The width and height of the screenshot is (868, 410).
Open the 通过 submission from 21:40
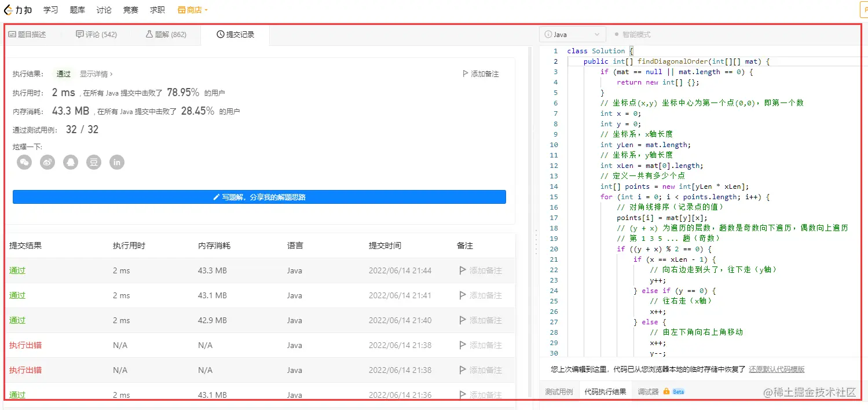(17, 320)
